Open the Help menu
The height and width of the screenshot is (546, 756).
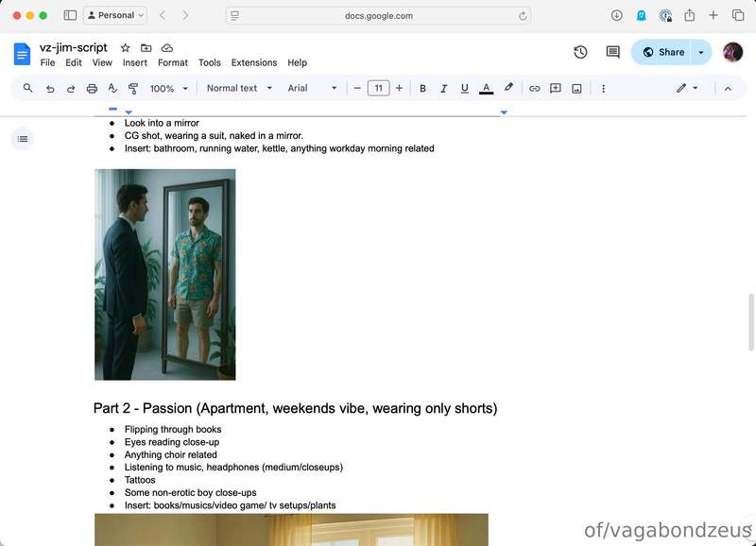pos(297,62)
